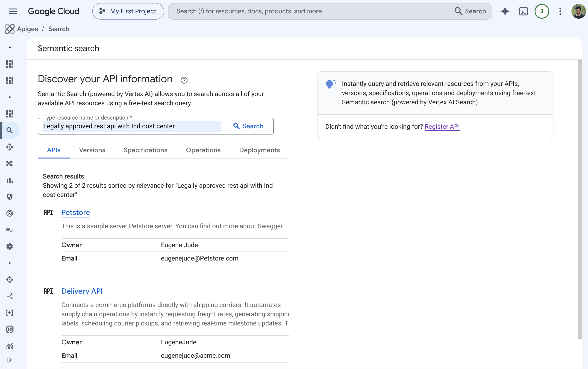Click the blue Search button in query field
The height and width of the screenshot is (369, 588).
point(248,126)
